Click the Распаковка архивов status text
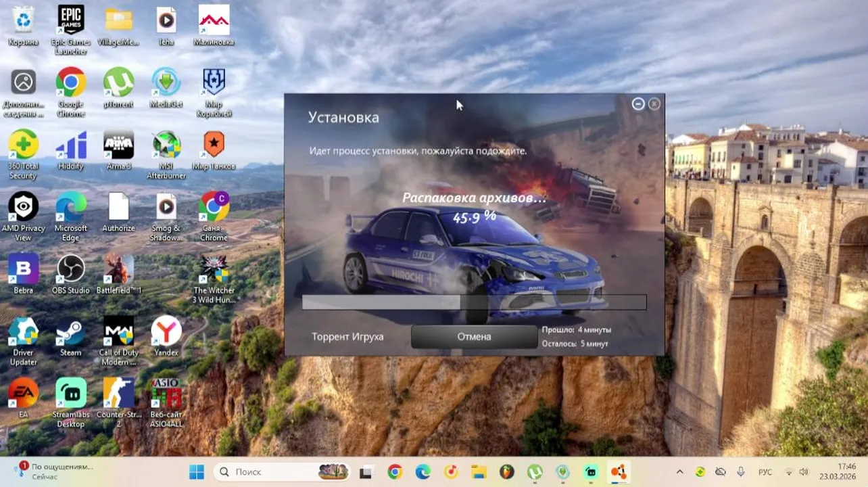The width and height of the screenshot is (868, 487). pyautogui.click(x=474, y=198)
